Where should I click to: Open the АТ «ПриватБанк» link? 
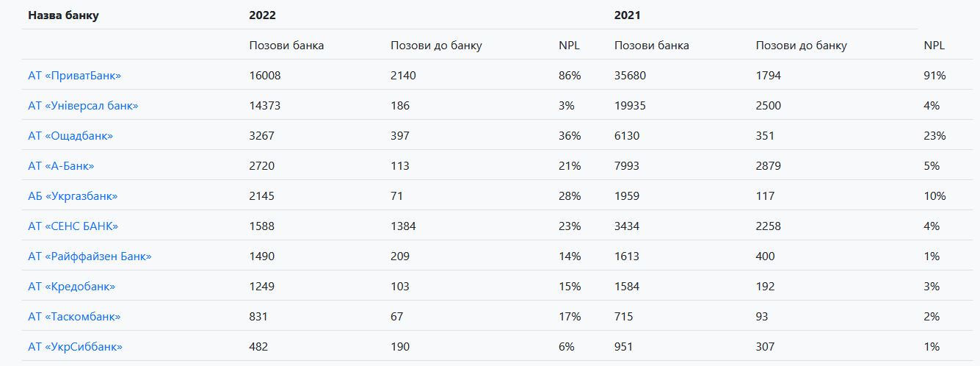point(74,76)
